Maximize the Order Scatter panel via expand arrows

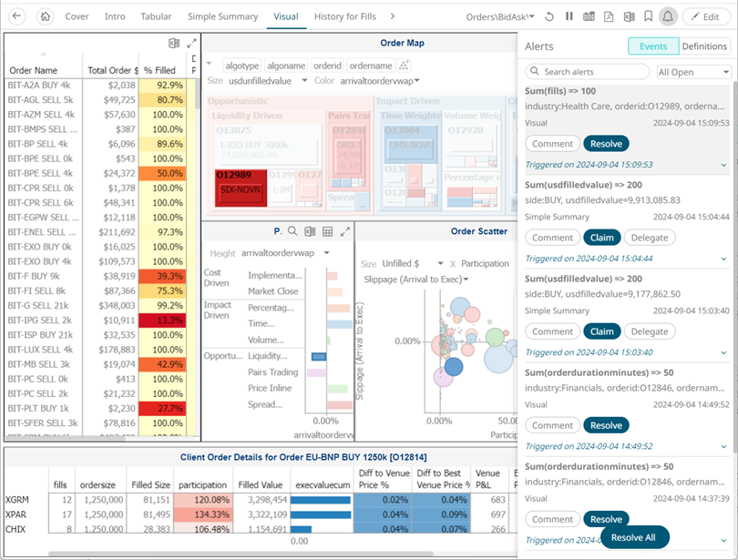[x=344, y=232]
